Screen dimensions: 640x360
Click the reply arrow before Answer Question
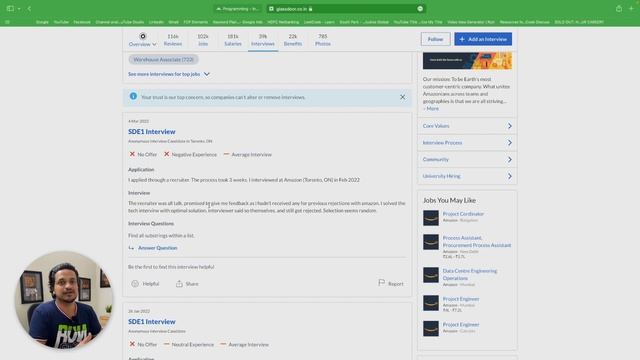point(131,248)
